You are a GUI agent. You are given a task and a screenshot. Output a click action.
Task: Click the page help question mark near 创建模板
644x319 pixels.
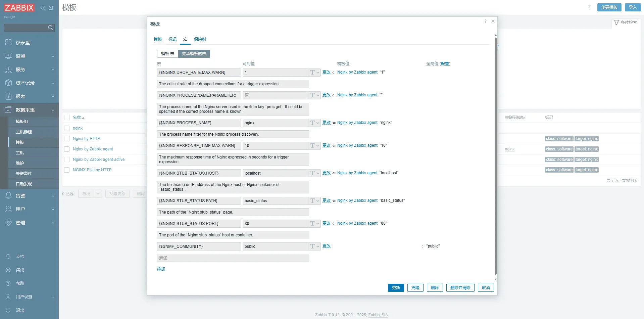pyautogui.click(x=589, y=7)
